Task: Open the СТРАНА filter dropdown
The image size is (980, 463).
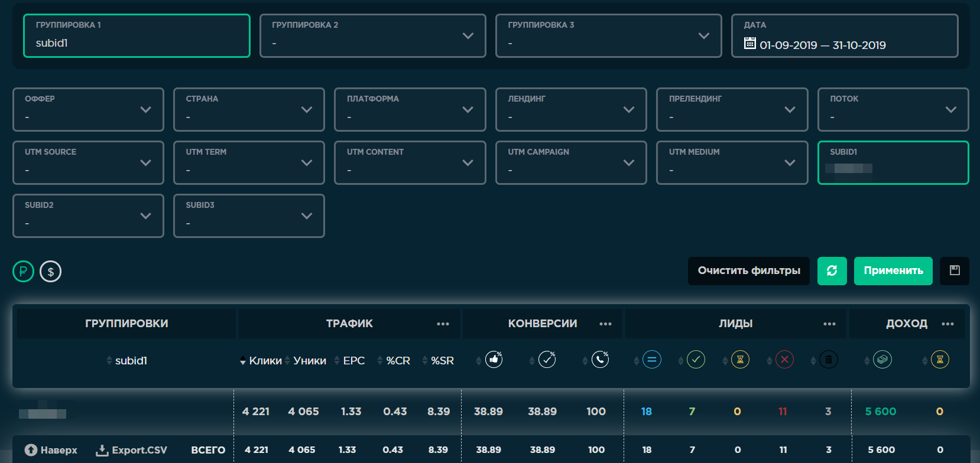Action: [249, 110]
